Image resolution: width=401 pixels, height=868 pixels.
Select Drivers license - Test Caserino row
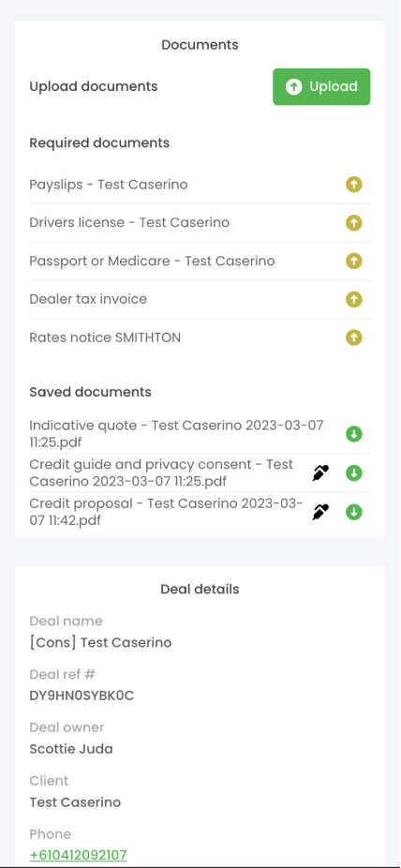click(x=200, y=222)
